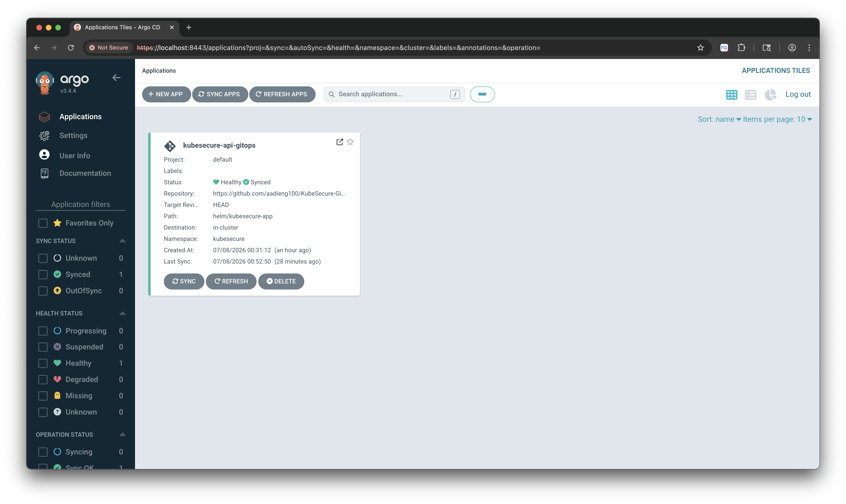Collapse the HEALTH STATUS section
This screenshot has height=504, width=846.
point(123,313)
